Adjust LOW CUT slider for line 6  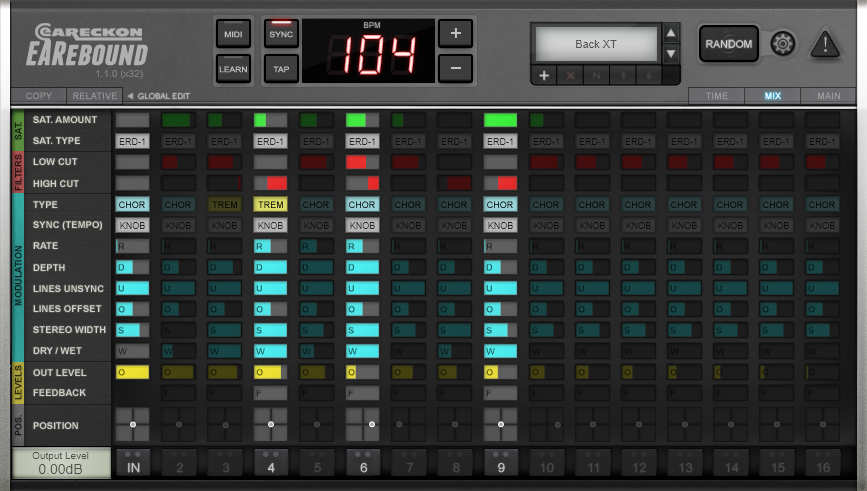click(x=362, y=162)
